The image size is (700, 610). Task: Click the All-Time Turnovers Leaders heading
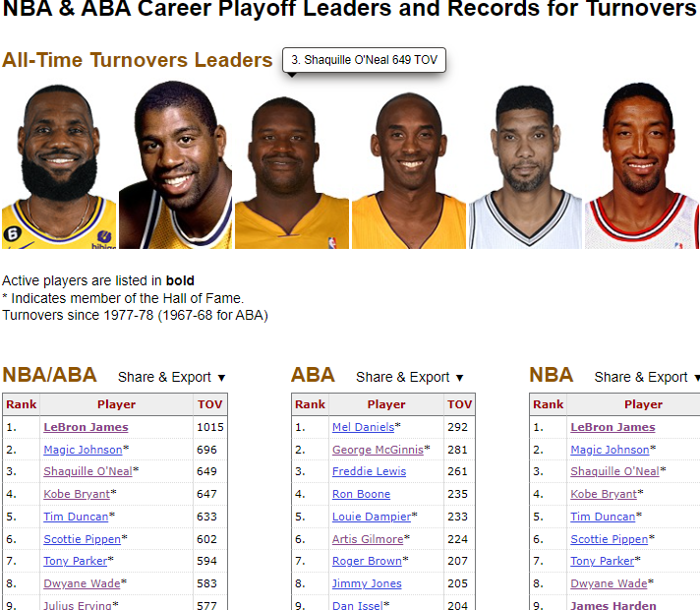click(137, 60)
